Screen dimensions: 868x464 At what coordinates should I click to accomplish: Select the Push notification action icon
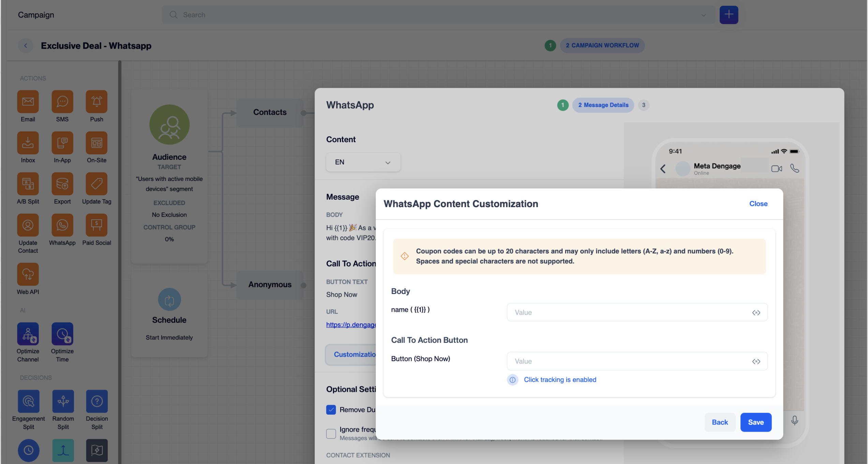96,102
